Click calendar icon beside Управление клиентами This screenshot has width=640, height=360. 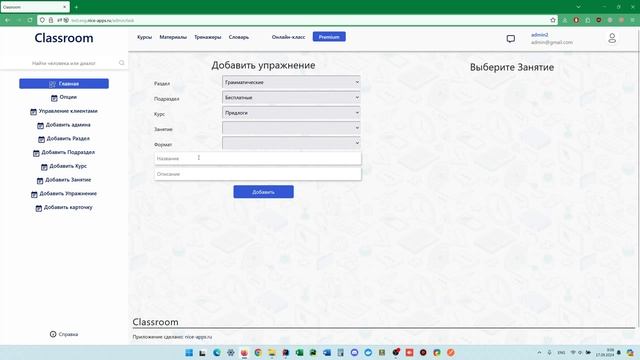point(33,111)
